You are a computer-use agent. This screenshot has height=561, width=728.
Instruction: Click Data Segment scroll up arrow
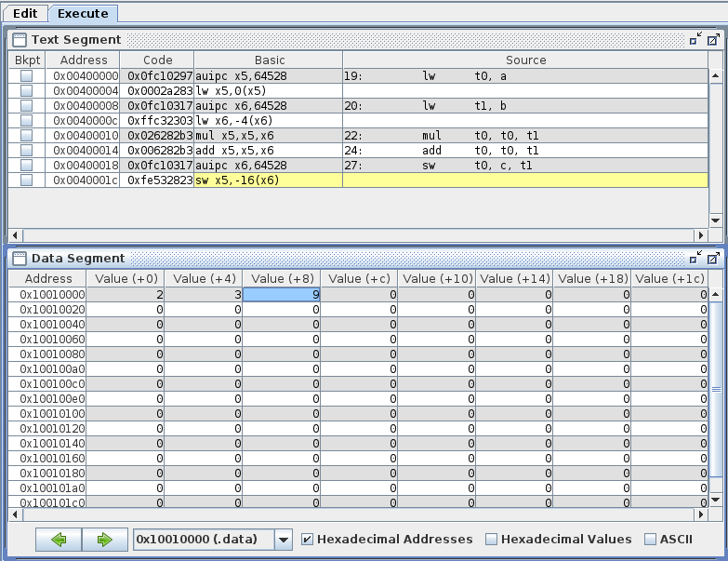pos(716,294)
